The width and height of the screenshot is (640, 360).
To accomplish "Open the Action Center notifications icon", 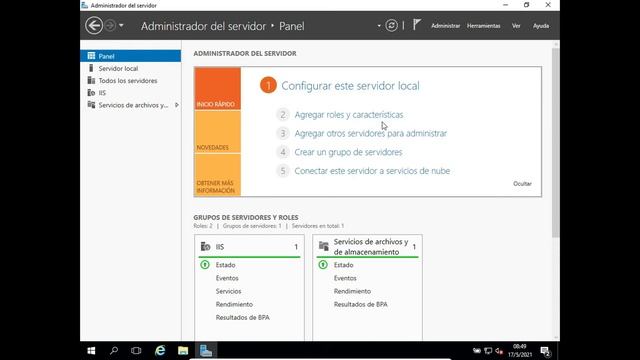I will pos(545,351).
